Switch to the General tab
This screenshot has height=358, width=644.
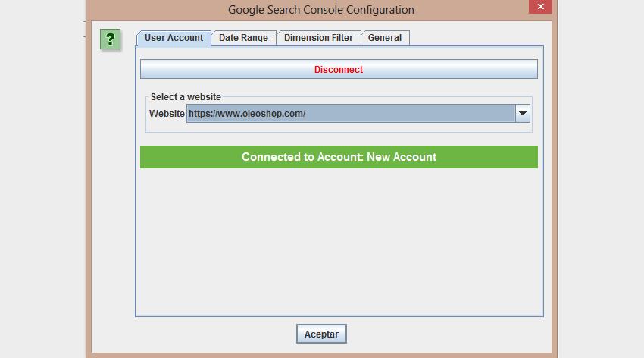click(x=385, y=38)
